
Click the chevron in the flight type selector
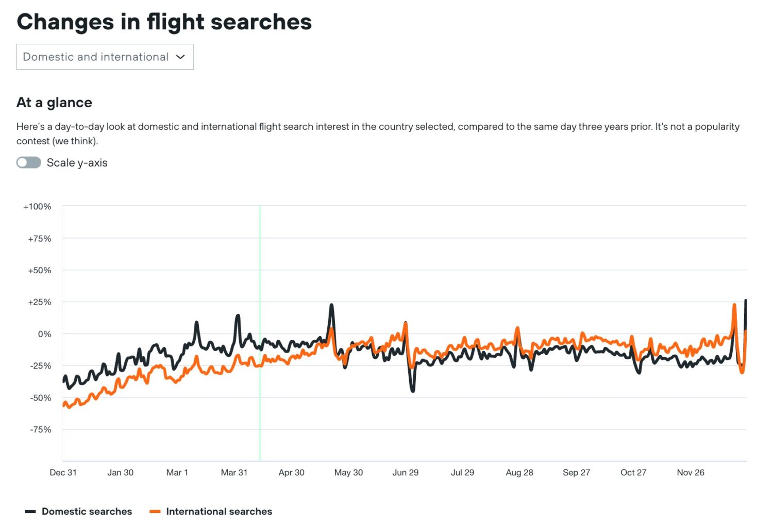180,57
